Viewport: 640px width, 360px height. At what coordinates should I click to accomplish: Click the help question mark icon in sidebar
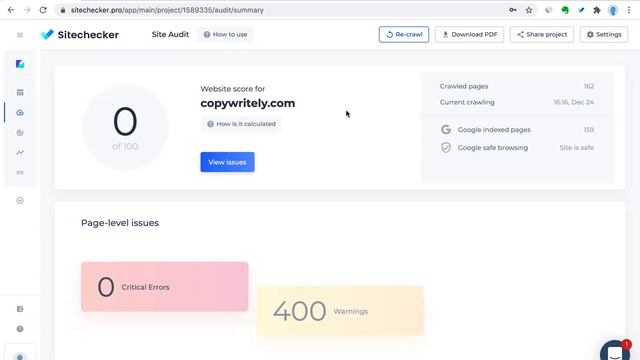[x=20, y=329]
